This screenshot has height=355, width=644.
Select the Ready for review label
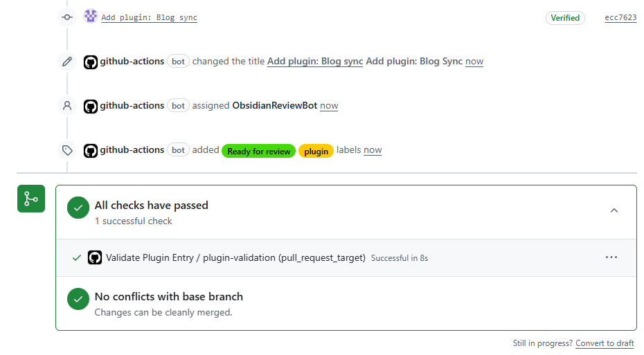[x=259, y=151]
